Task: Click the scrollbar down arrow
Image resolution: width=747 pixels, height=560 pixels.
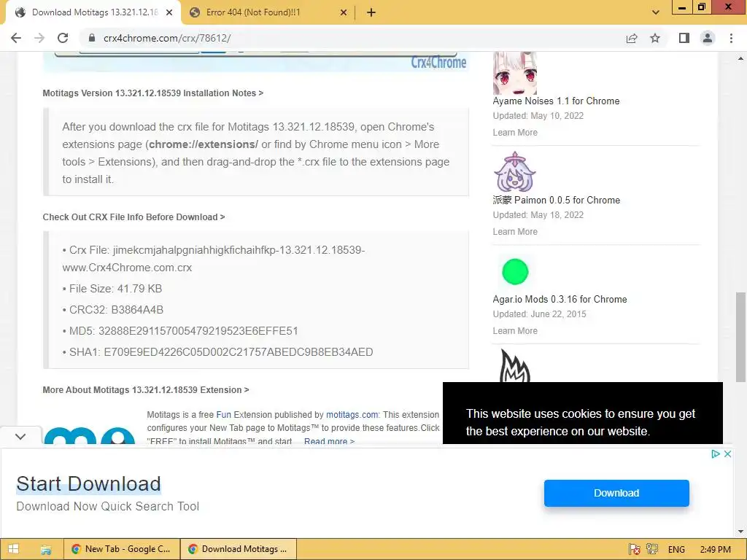Action: click(740, 532)
